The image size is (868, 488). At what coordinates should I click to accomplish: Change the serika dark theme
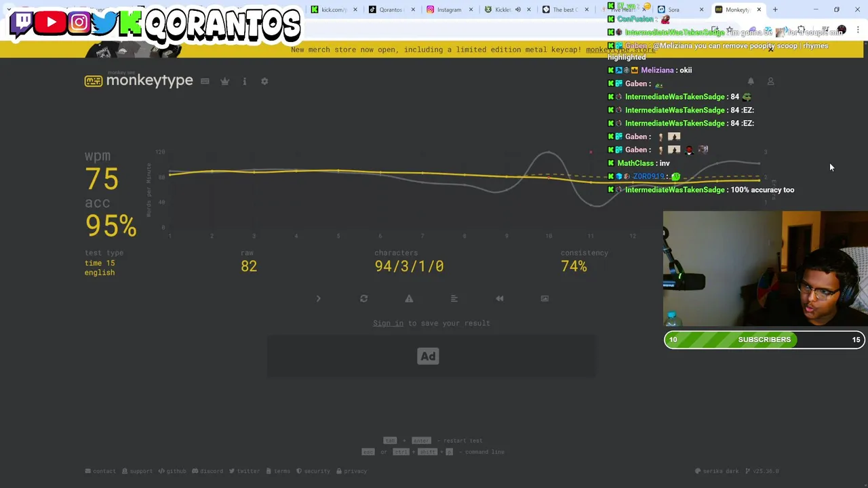(717, 471)
